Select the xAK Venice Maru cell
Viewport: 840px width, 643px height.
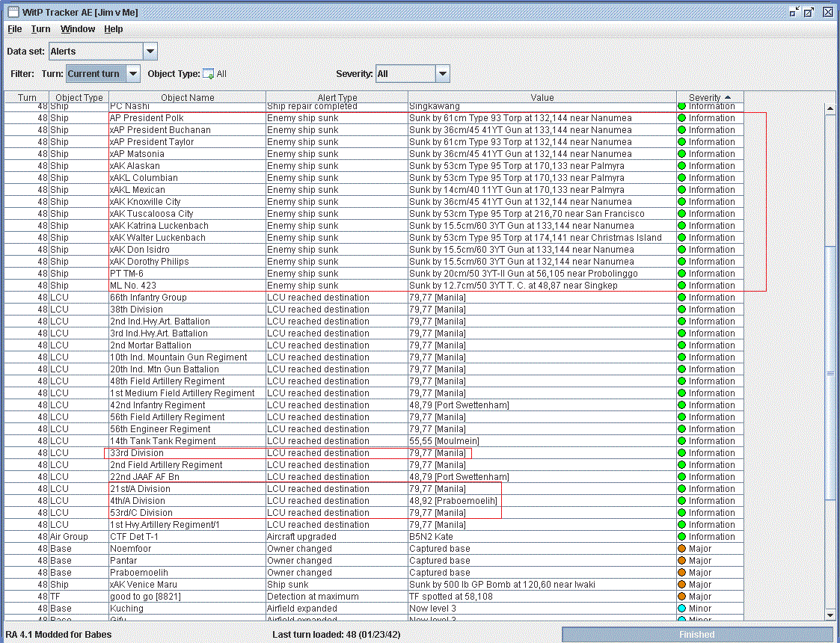click(x=187, y=585)
